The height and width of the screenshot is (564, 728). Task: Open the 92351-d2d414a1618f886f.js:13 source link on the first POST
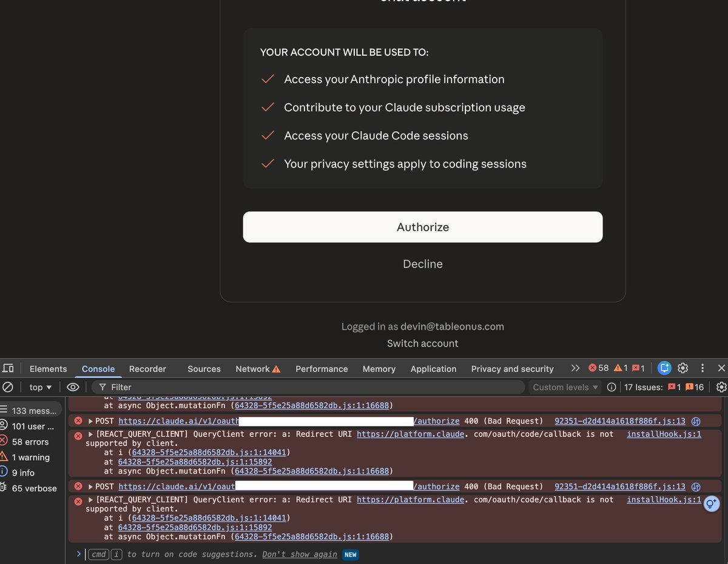click(x=620, y=421)
